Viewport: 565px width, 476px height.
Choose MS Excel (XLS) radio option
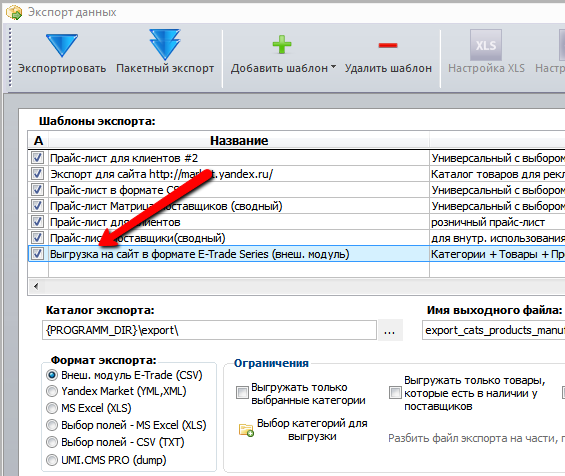point(52,408)
